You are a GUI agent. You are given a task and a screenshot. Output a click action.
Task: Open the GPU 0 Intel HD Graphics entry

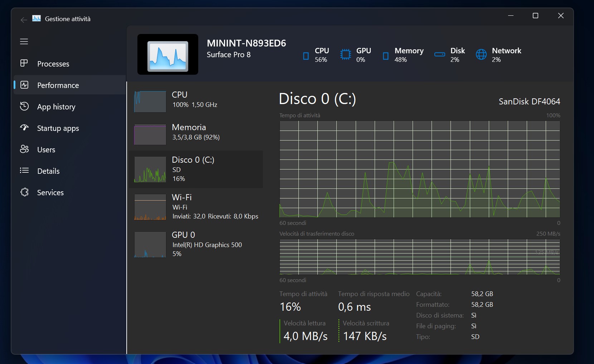(x=196, y=244)
